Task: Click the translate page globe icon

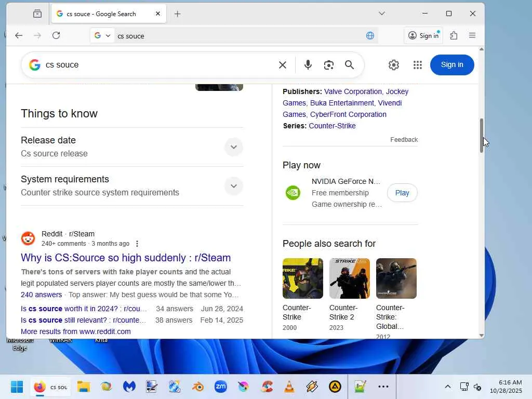Action: click(370, 36)
